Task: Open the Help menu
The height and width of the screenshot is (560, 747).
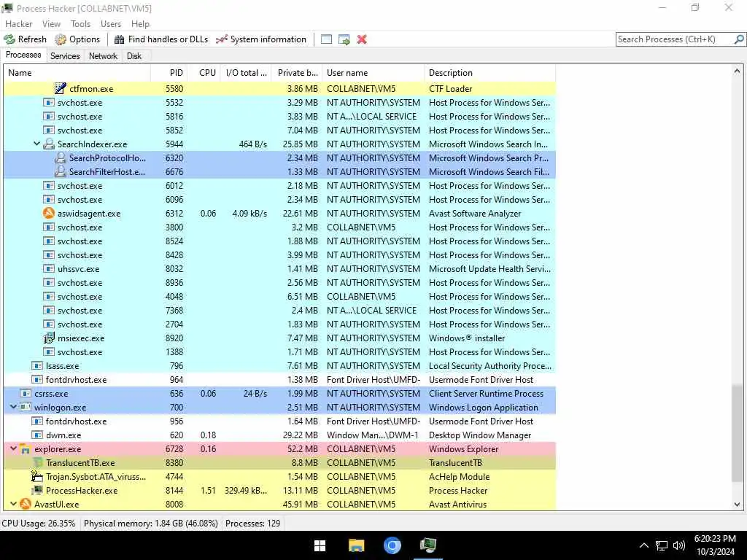Action: coord(140,24)
